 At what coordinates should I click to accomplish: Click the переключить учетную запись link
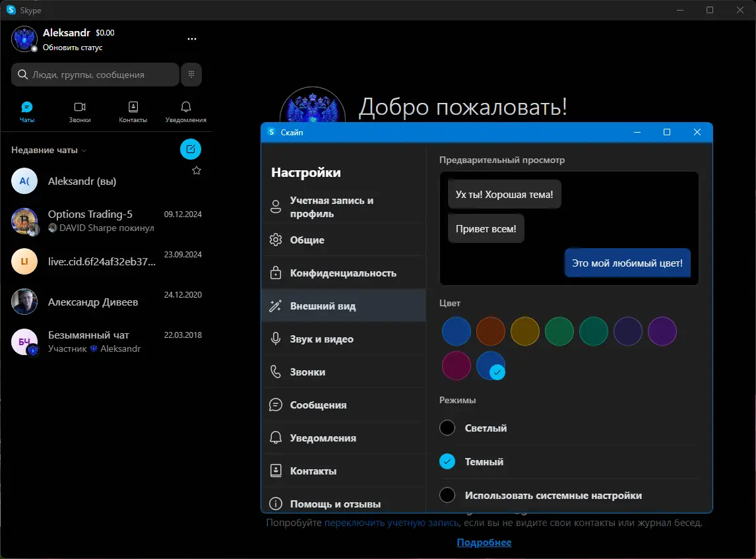tap(391, 523)
